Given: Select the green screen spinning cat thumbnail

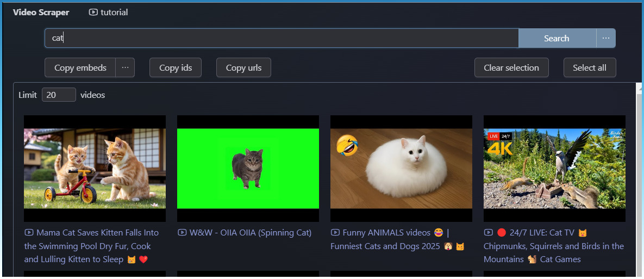Looking at the screenshot, I should click(248, 168).
